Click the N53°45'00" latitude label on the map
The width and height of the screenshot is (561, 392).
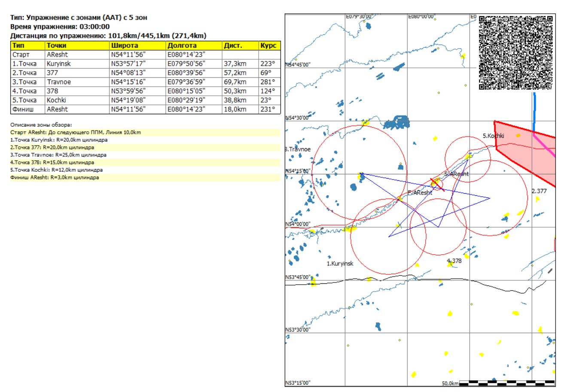[x=298, y=277]
